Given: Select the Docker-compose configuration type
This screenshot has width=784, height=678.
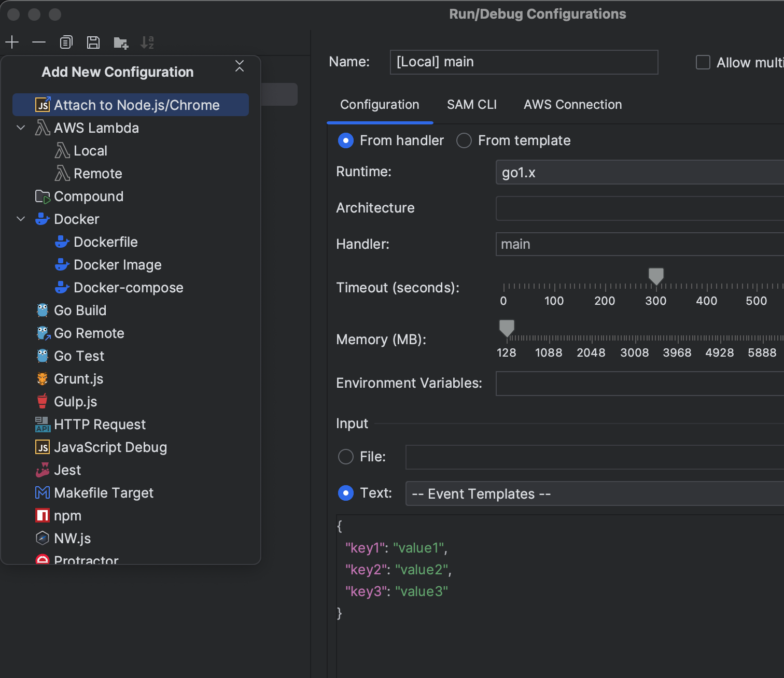Looking at the screenshot, I should click(x=119, y=287).
